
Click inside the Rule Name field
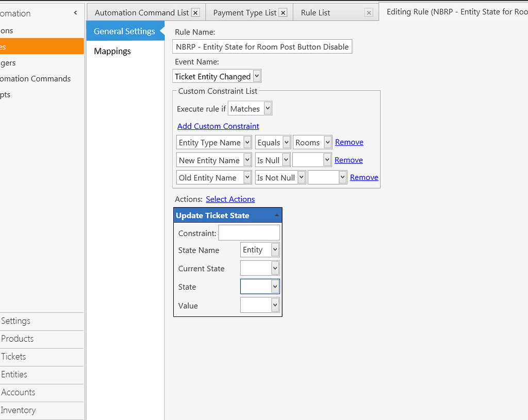pyautogui.click(x=262, y=46)
